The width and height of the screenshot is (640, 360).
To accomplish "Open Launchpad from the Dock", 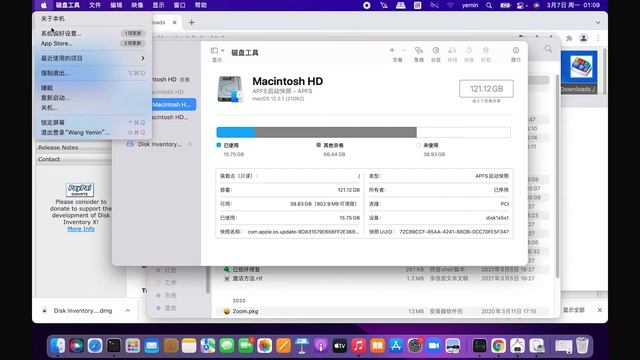I will tap(133, 346).
